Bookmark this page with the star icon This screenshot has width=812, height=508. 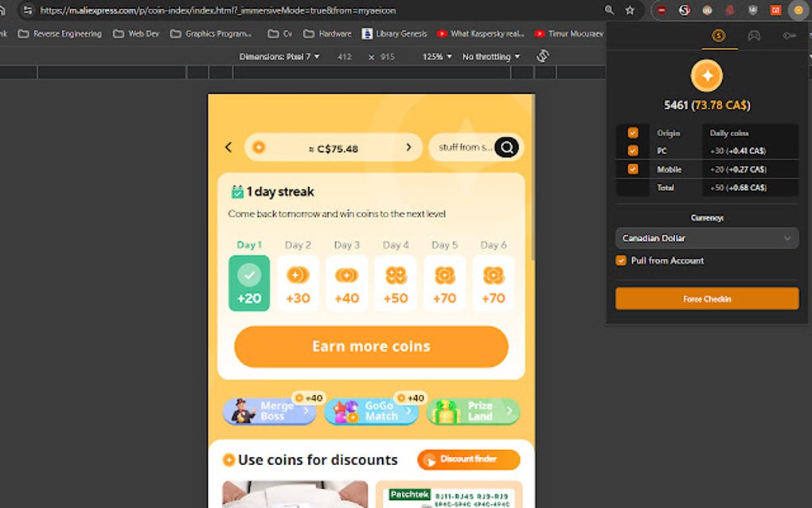630,10
